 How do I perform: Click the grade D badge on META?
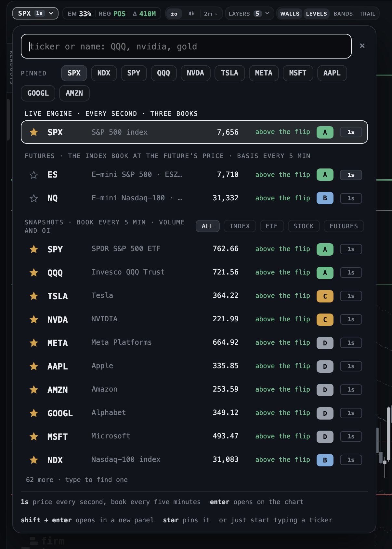click(x=325, y=343)
